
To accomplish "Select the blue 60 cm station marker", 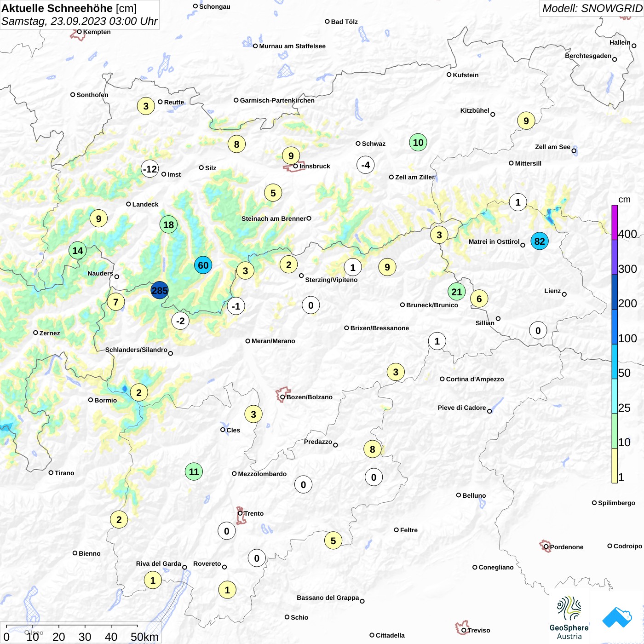I will point(203,265).
